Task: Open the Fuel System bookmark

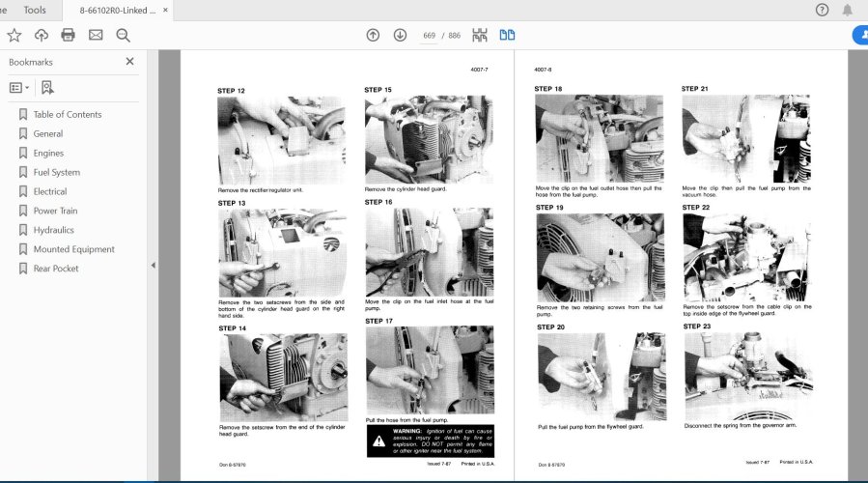Action: pyautogui.click(x=57, y=172)
